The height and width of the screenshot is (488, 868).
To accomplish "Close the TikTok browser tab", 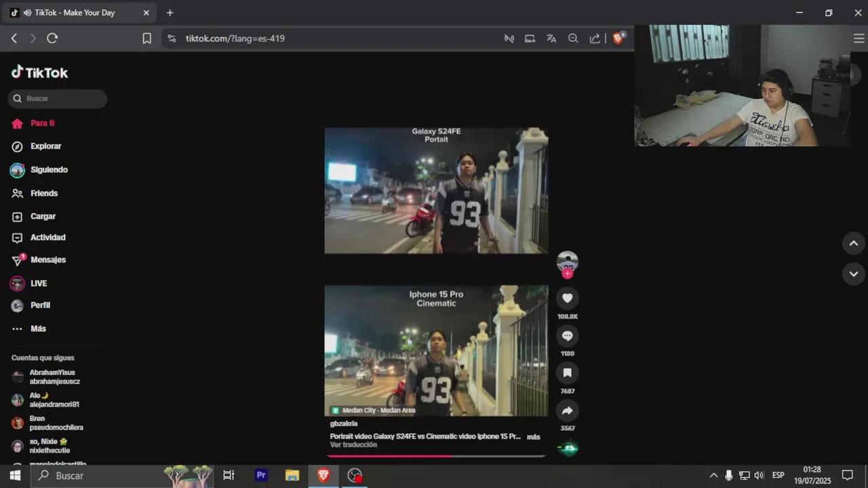I will (146, 13).
